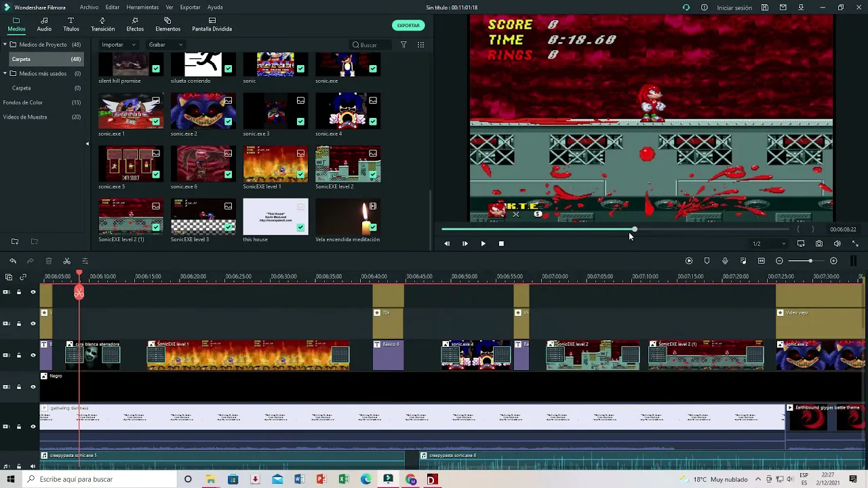This screenshot has width=868, height=488.
Task: Mute audio track 1 speaker icon
Action: pyautogui.click(x=33, y=466)
